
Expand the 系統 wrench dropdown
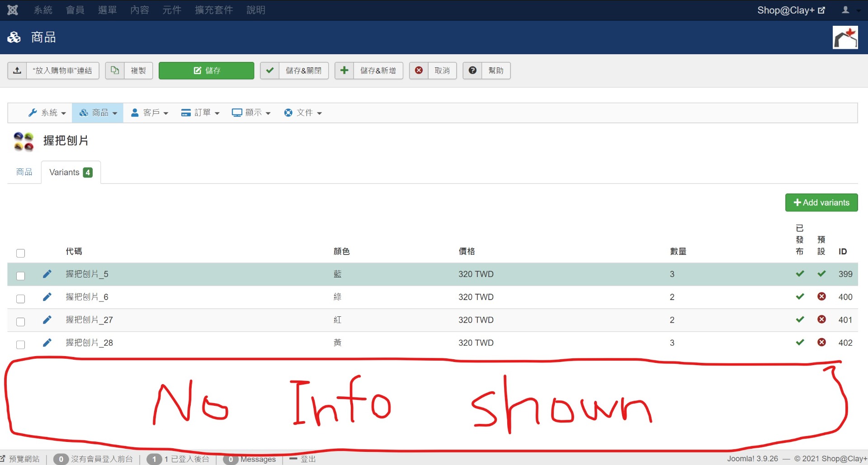pyautogui.click(x=47, y=113)
